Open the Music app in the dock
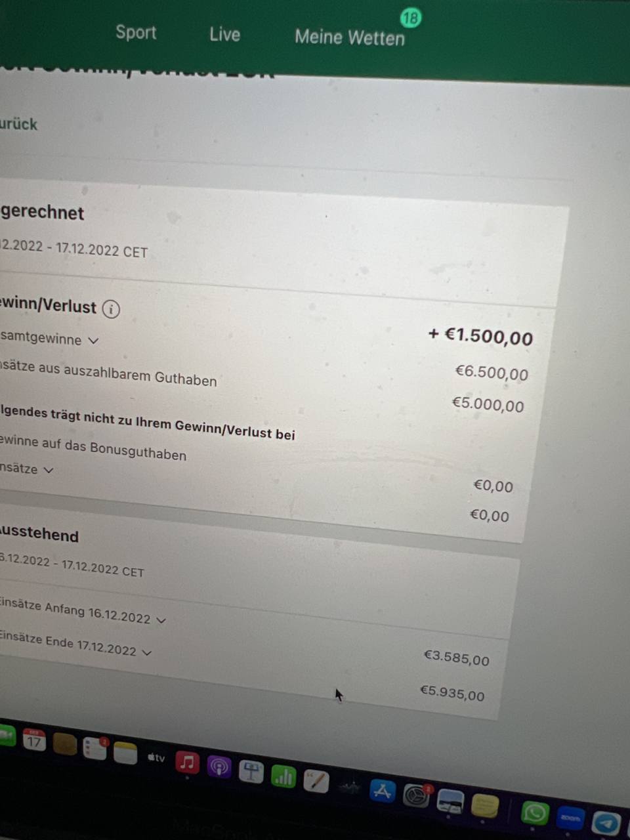 tap(187, 763)
